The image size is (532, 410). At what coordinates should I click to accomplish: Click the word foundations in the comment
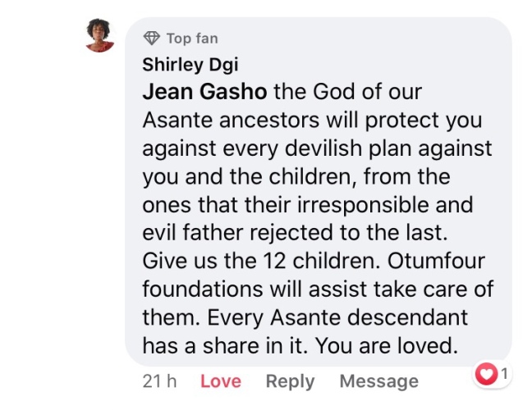203,289
